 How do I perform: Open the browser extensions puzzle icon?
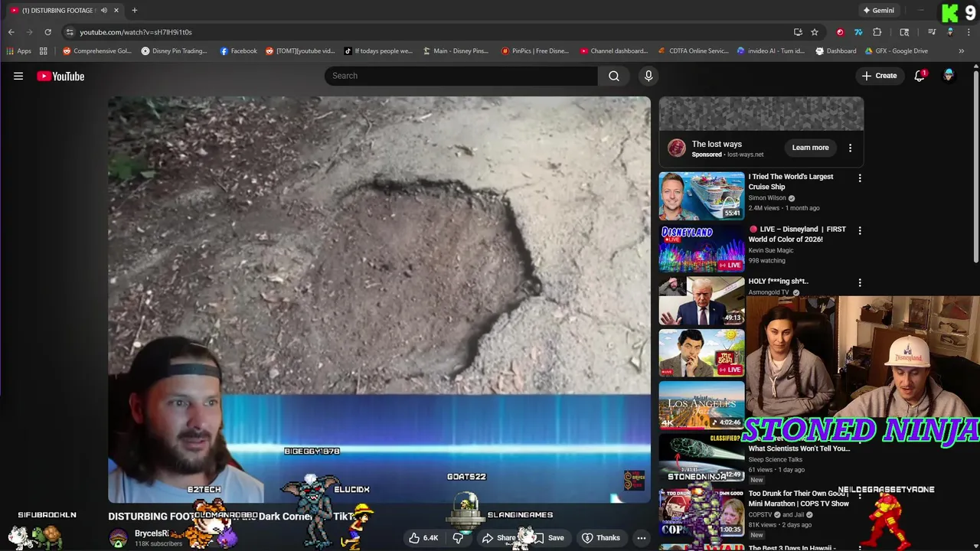click(x=877, y=32)
